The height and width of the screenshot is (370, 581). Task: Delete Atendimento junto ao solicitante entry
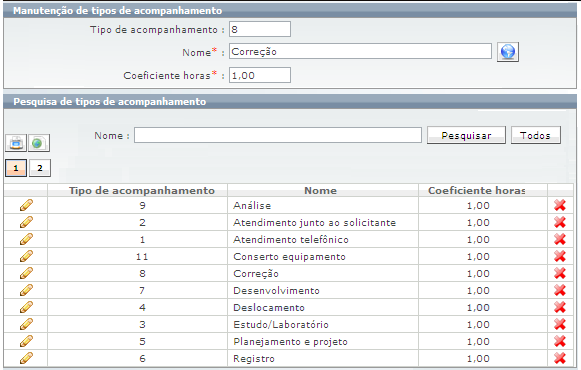560,222
